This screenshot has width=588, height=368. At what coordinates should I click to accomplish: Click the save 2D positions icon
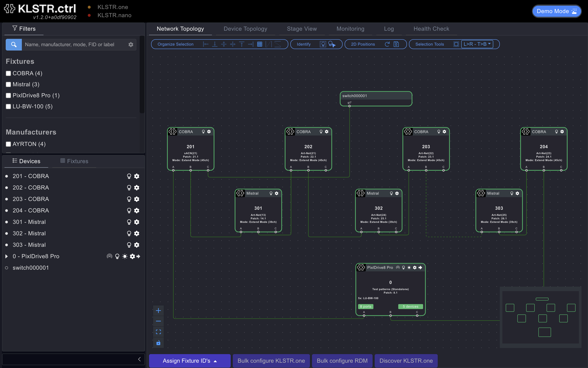396,44
